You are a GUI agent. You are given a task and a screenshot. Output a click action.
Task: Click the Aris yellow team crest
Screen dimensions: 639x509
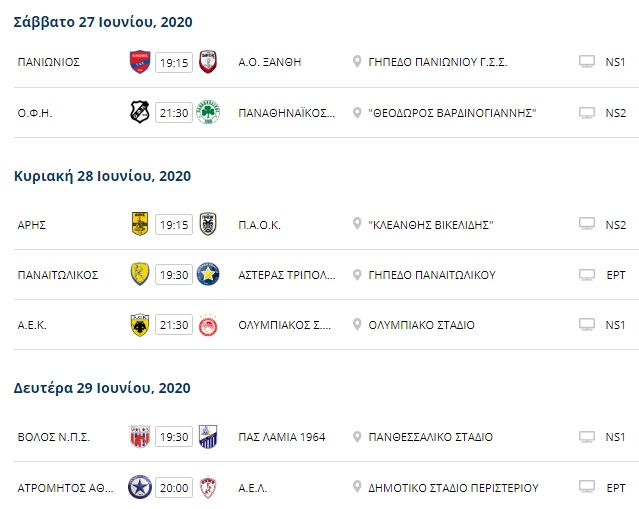point(140,223)
